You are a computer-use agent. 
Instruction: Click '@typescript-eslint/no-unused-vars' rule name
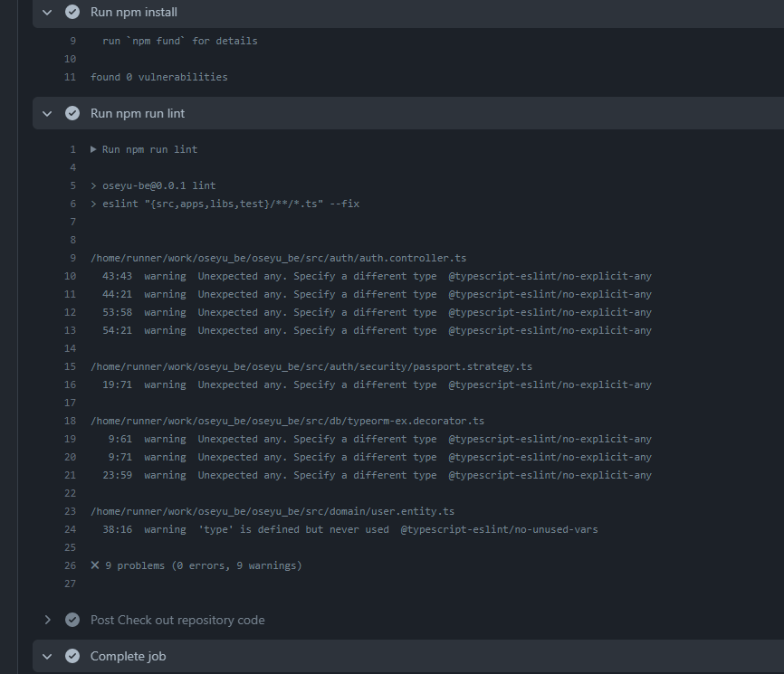point(499,529)
